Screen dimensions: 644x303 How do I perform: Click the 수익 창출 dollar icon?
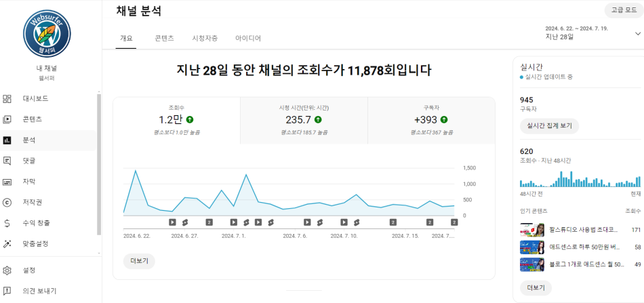pyautogui.click(x=7, y=223)
